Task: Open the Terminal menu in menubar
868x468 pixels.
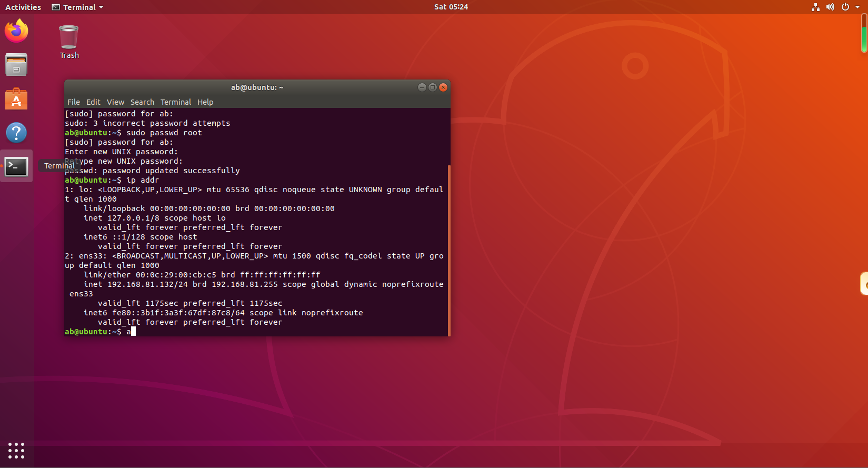Action: click(x=176, y=102)
